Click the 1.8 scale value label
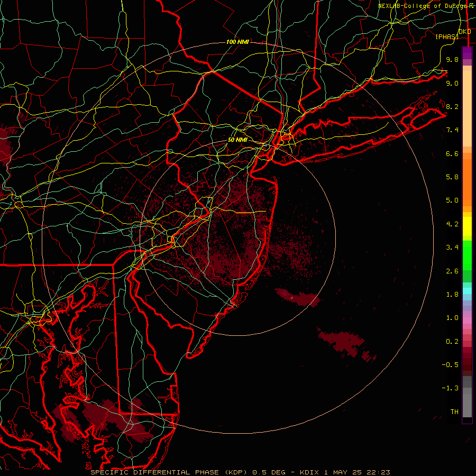This screenshot has height=476, width=476. coord(452,295)
